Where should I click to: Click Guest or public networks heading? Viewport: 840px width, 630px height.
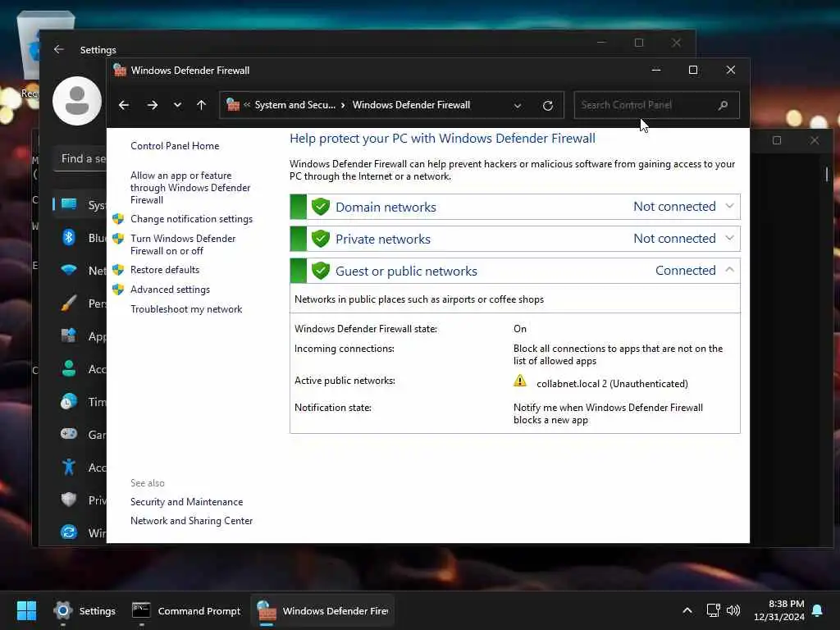406,271
